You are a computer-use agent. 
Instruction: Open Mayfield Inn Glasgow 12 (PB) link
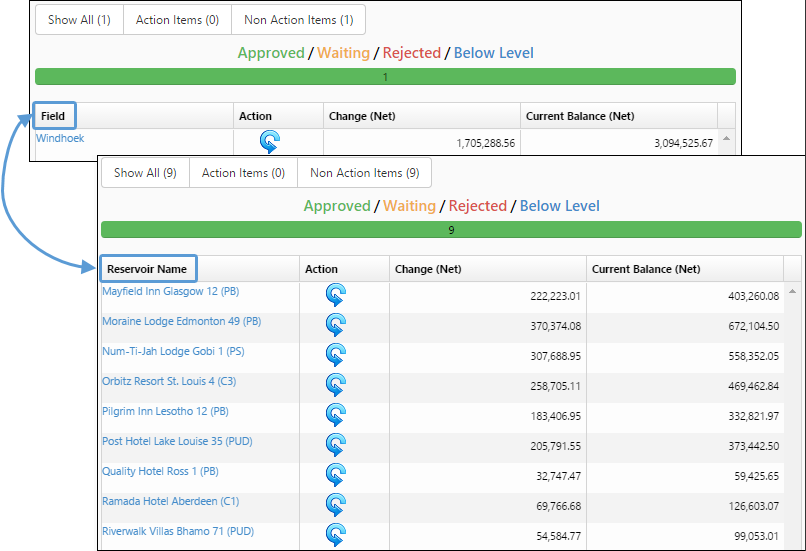point(171,291)
